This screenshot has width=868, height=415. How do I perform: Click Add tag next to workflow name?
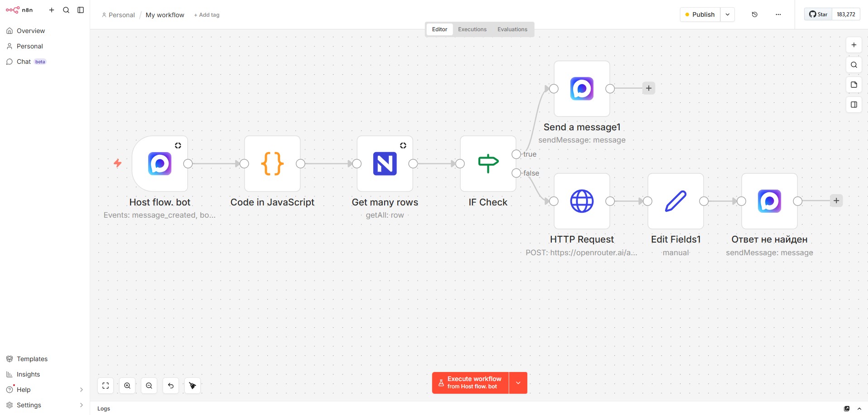coord(207,15)
